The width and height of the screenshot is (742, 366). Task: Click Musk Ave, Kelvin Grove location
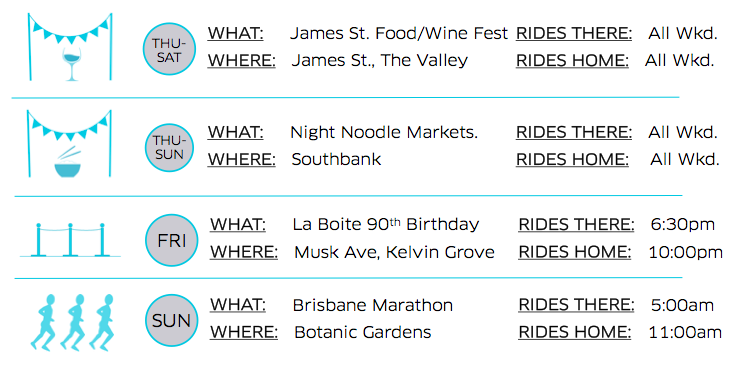(x=394, y=252)
